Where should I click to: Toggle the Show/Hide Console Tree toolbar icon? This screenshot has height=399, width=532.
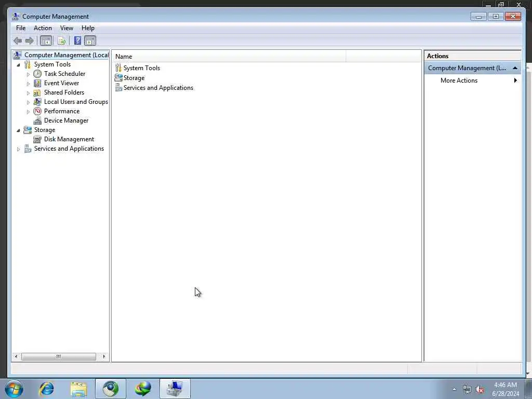tap(46, 41)
